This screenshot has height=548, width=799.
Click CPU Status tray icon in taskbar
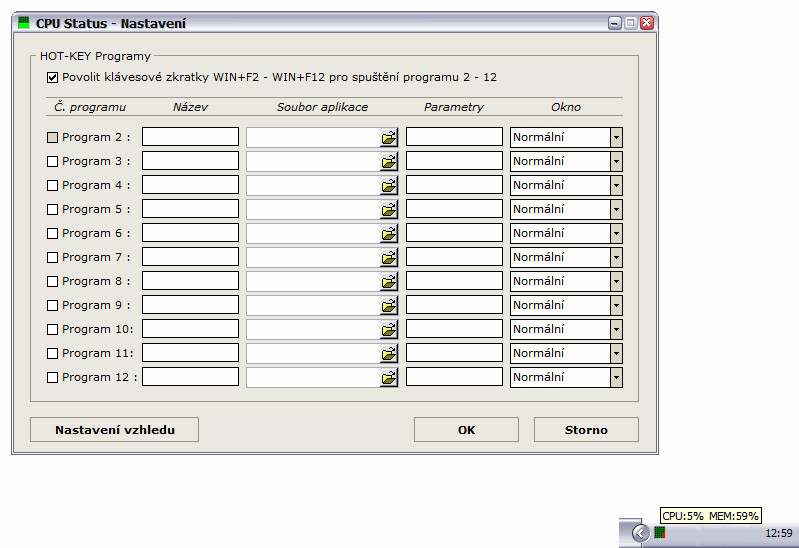[x=660, y=533]
